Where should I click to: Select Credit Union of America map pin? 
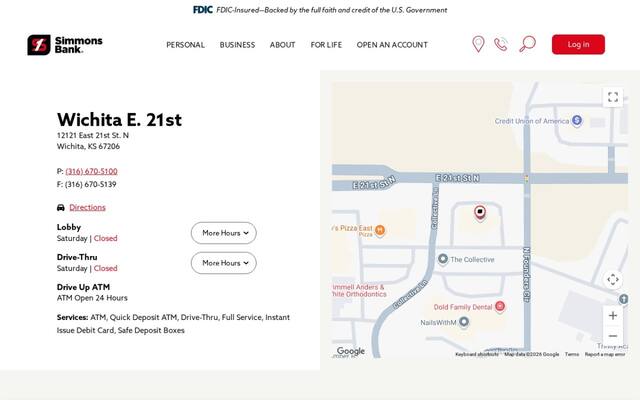(576, 120)
